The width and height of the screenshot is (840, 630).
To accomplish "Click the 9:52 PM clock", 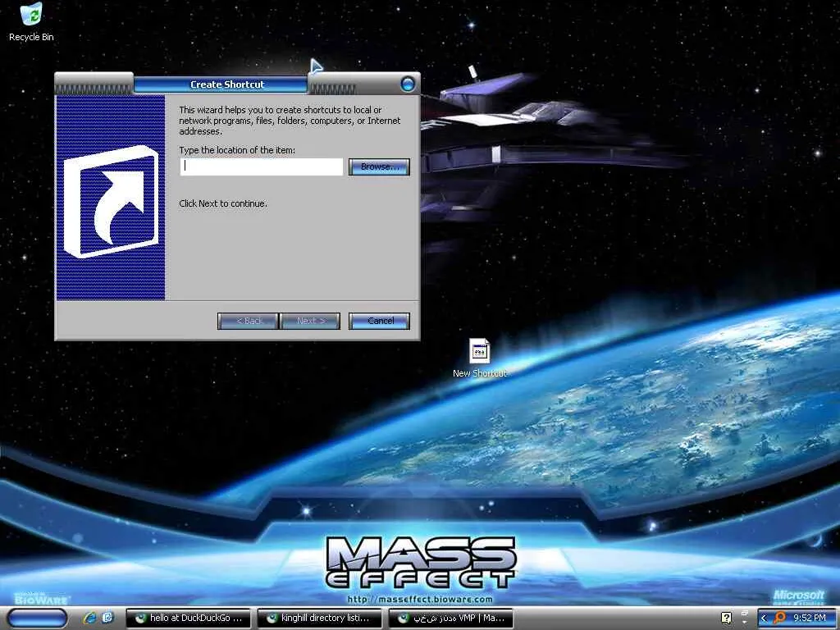I will [x=810, y=619].
